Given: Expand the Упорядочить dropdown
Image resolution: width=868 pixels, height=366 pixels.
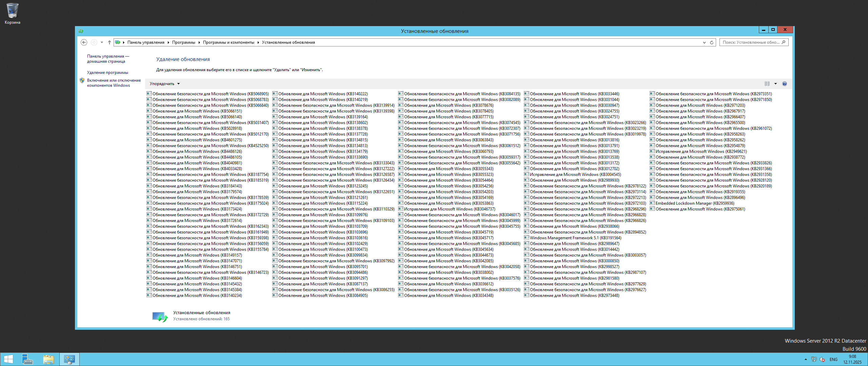Looking at the screenshot, I should tap(165, 84).
